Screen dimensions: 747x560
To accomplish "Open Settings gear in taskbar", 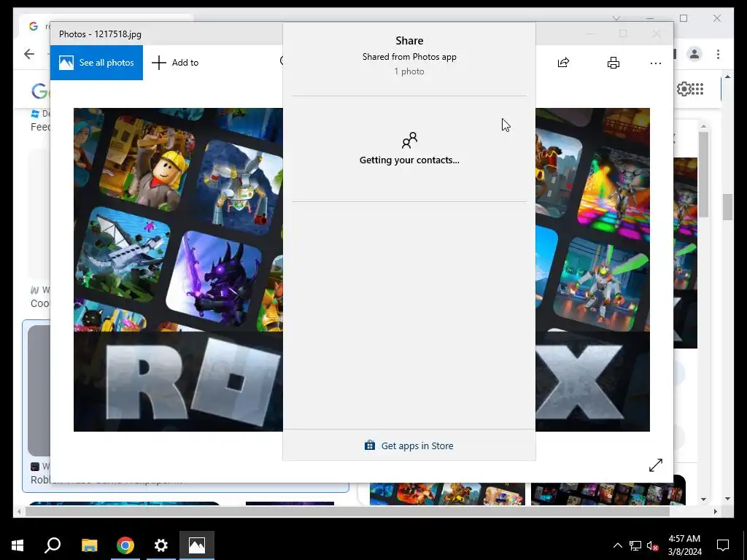I will coord(161,545).
